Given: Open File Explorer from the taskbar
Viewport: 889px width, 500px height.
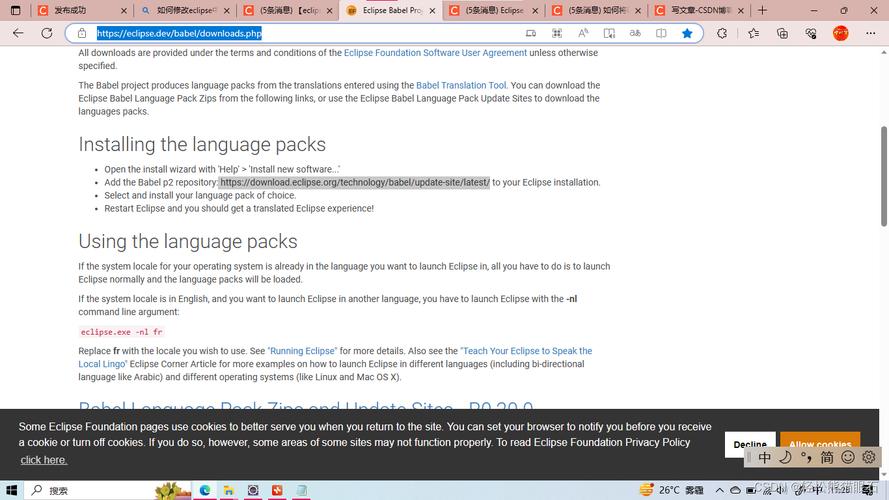Looking at the screenshot, I should [x=228, y=490].
